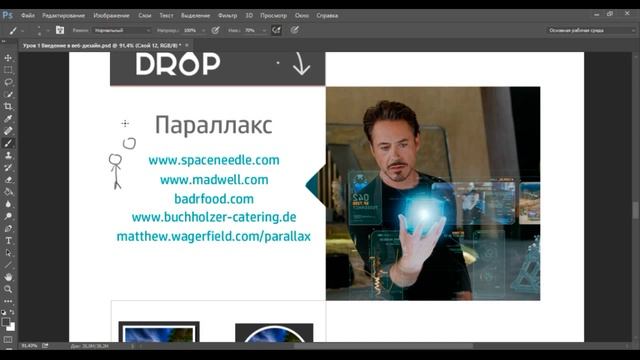Select the Eraser tool
The width and height of the screenshot is (640, 360).
click(8, 180)
